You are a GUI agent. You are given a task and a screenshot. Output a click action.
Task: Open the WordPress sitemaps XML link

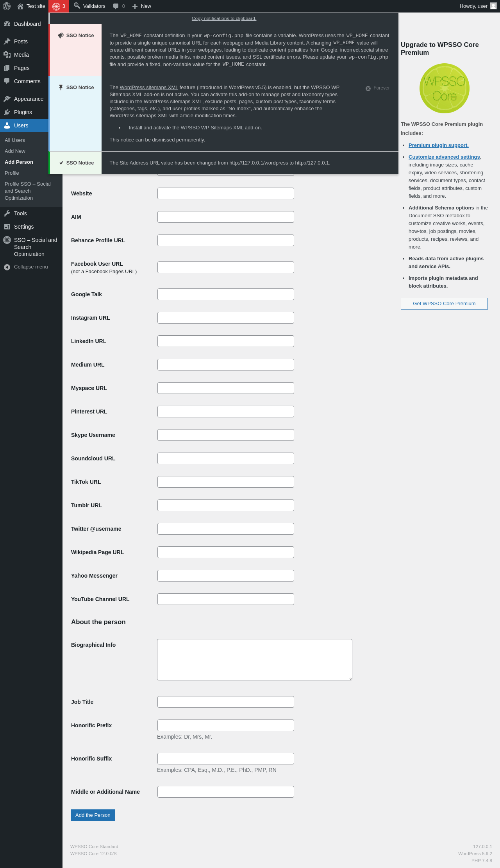click(149, 88)
